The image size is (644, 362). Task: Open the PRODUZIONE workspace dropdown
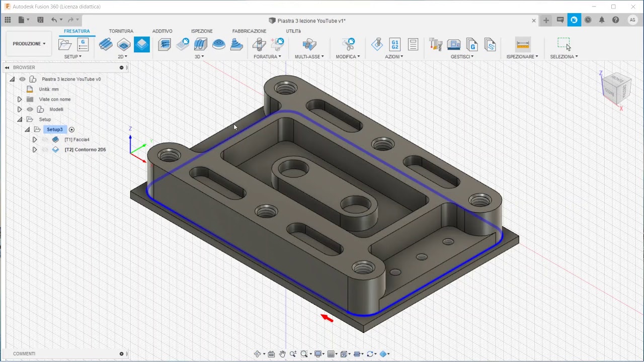pos(29,44)
